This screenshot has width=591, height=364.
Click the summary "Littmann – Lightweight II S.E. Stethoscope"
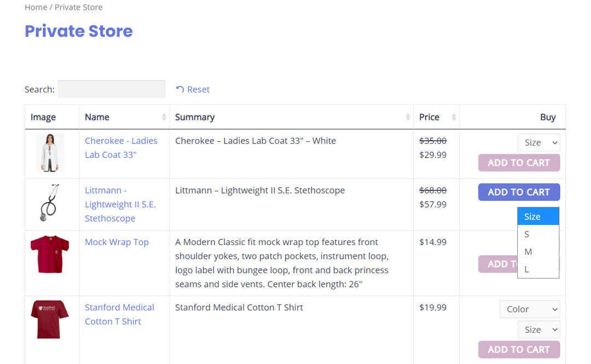pos(260,190)
